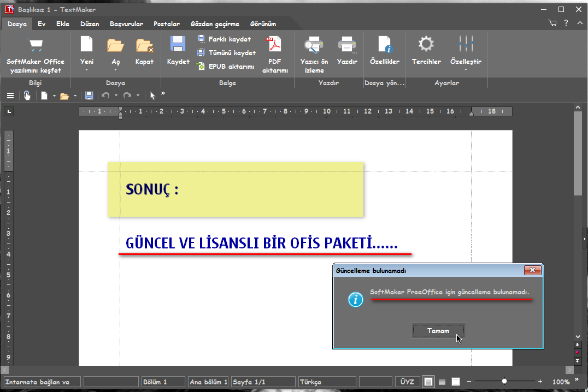Select the object pointer arrow tool
Screen dimensions: 588x392
tap(152, 96)
